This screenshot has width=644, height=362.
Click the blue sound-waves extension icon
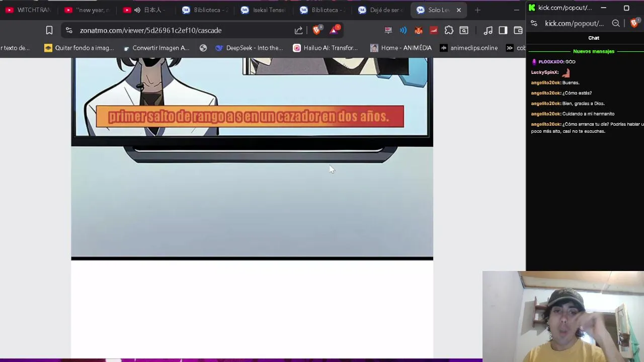click(404, 31)
